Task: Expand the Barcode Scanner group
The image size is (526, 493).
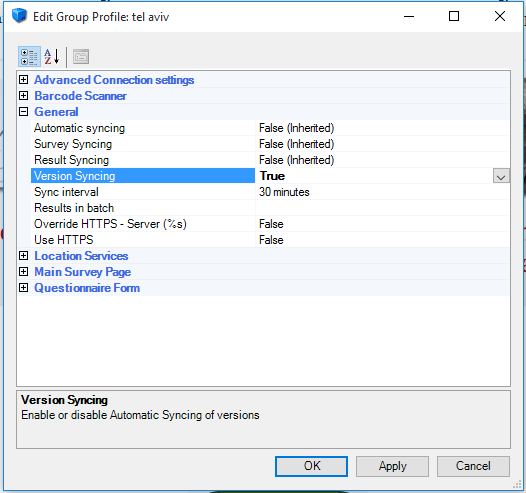Action: tap(23, 96)
